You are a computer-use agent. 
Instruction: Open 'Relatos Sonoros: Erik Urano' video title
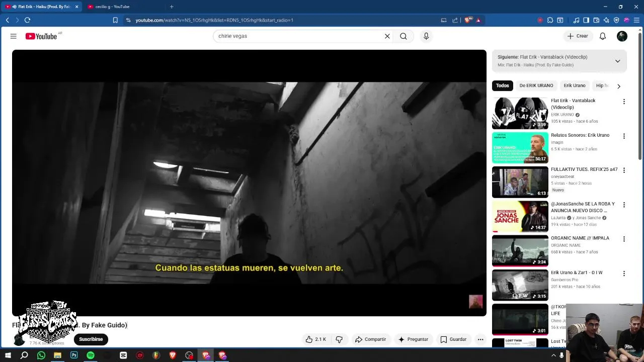coord(580,135)
